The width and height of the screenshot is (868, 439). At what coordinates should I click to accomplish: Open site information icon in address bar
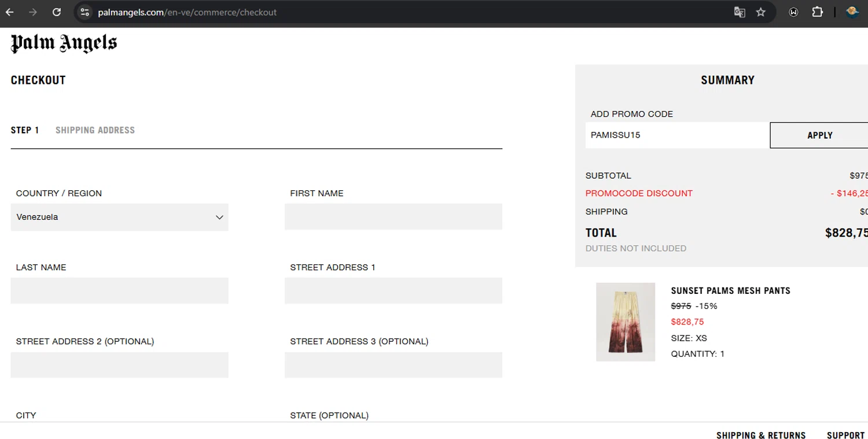pyautogui.click(x=85, y=12)
